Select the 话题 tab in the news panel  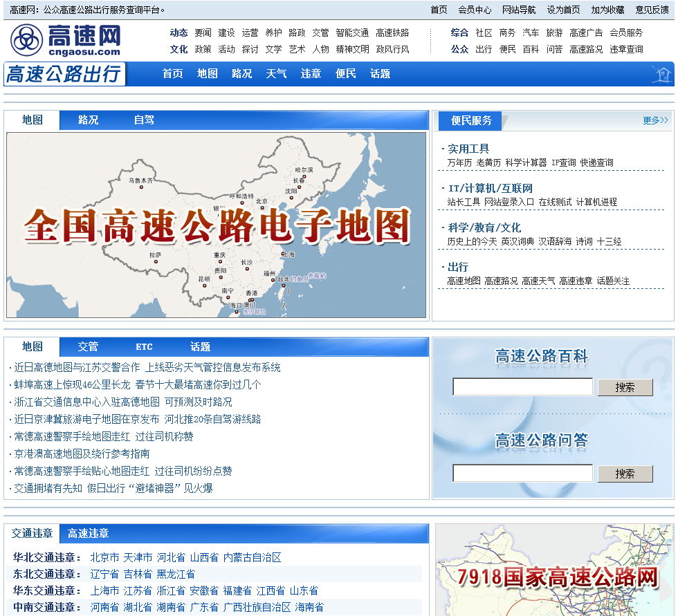click(x=200, y=347)
